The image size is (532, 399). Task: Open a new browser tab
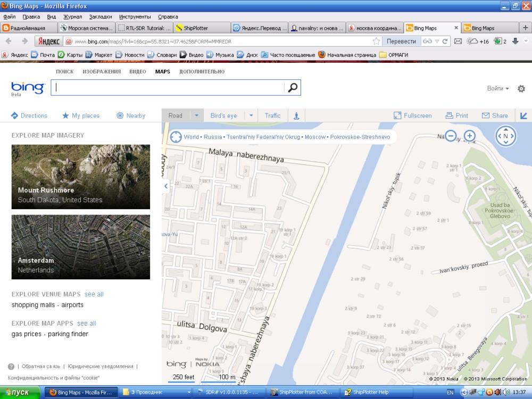click(x=525, y=28)
